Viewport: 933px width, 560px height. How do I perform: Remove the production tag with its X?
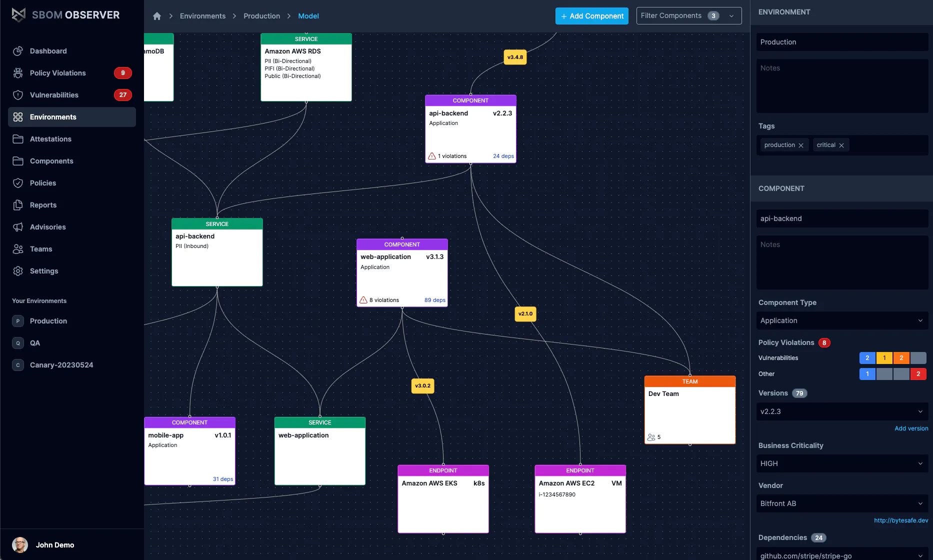tap(801, 145)
